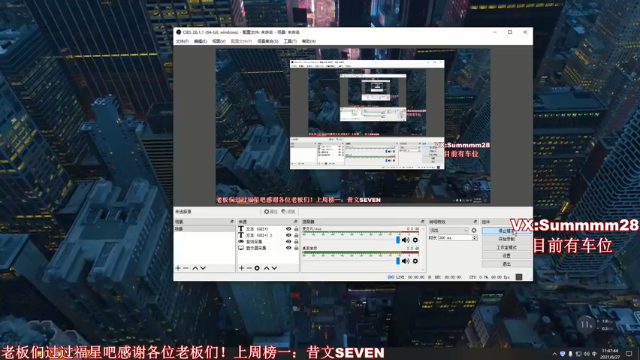Image resolution: width=640 pixels, height=360 pixels.
Task: Toggle lock on the 显示器采集 source
Action: pos(296,248)
